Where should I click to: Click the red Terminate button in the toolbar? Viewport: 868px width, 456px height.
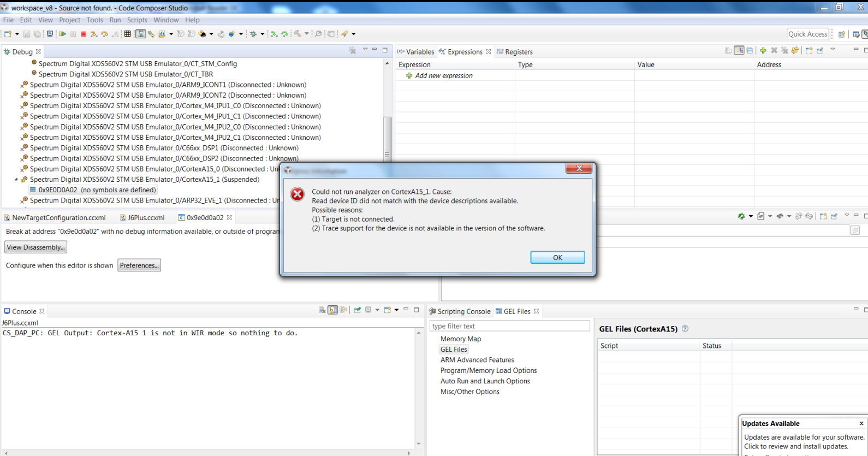[84, 34]
